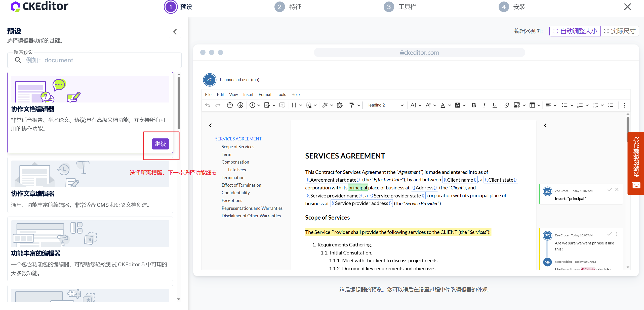Open the Format menu

pos(265,94)
